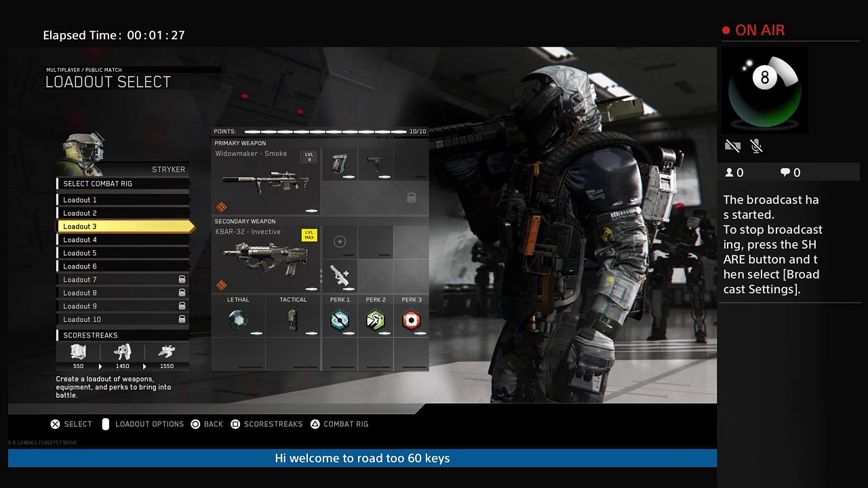868x488 pixels.
Task: Open the first primary weapon attachment slot
Action: (x=339, y=164)
